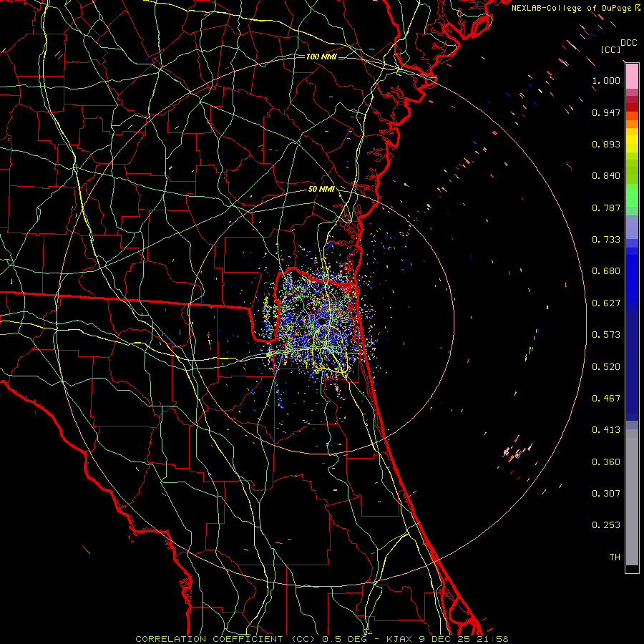Click the TH threshold legend label
Image resolution: width=644 pixels, height=644 pixels.
[615, 557]
